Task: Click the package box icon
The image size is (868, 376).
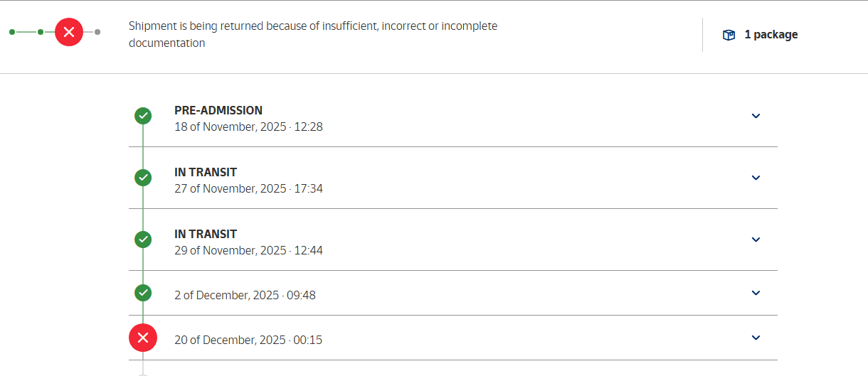Action: click(729, 35)
